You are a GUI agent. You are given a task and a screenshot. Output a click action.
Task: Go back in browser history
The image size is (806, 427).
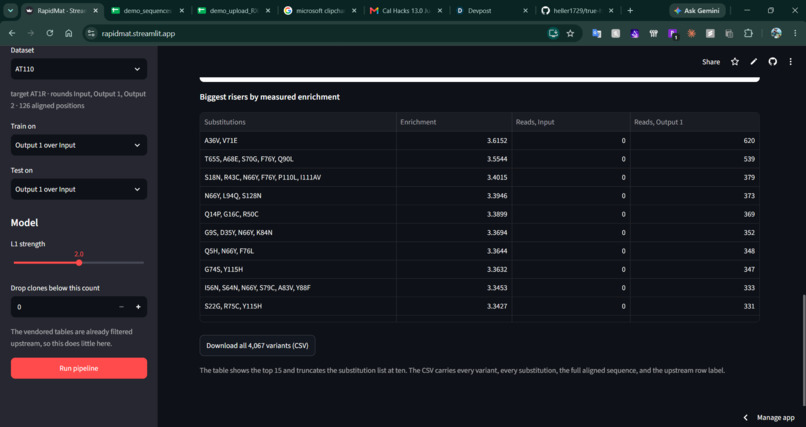coord(12,33)
